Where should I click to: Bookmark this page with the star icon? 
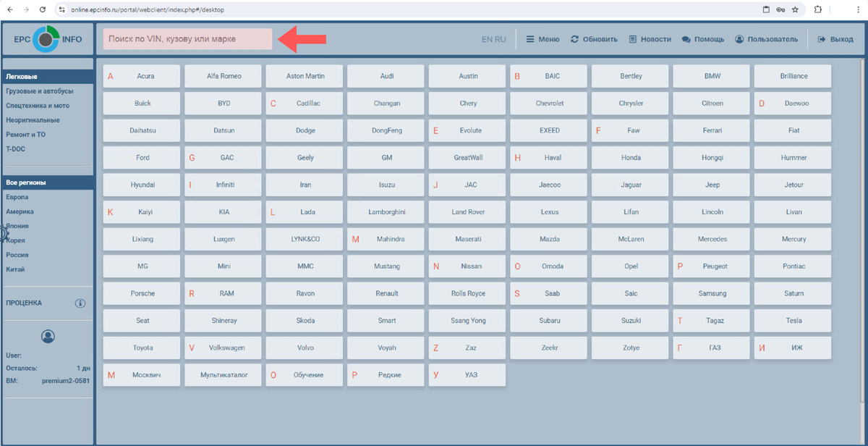point(795,9)
